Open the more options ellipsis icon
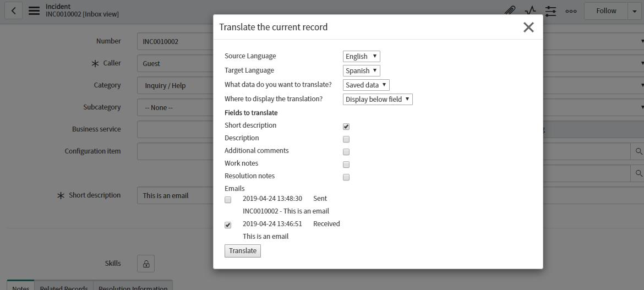Viewport: 644px width, 290px height. tap(571, 11)
